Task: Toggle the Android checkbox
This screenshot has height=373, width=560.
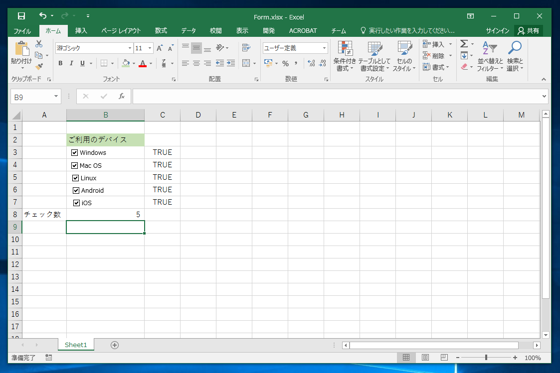Action: click(x=76, y=190)
